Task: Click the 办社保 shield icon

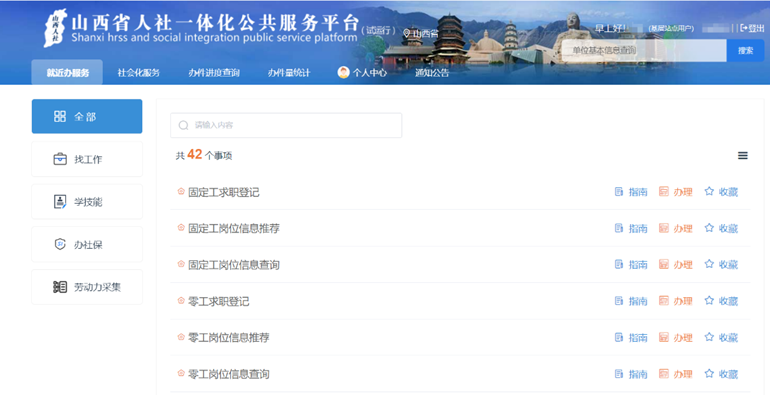Action: [x=60, y=244]
